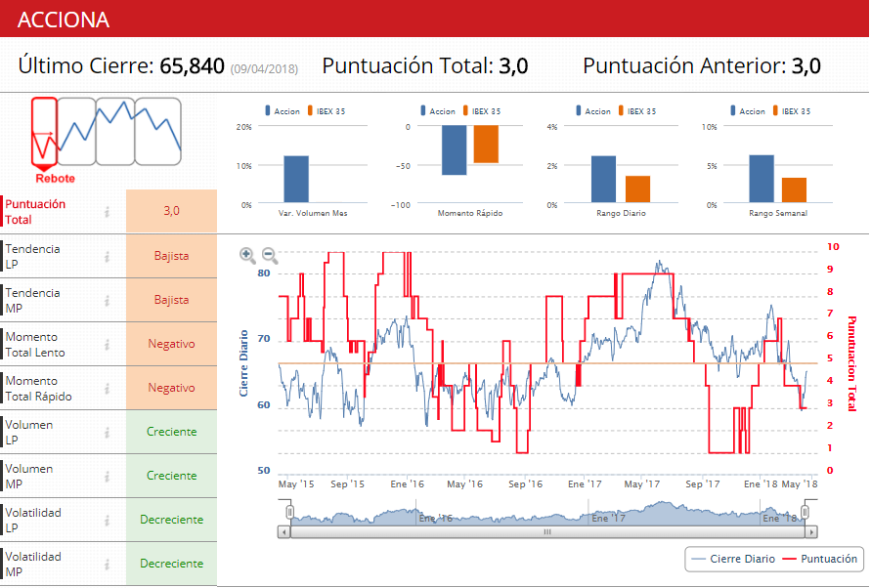The width and height of the screenshot is (871, 588).
Task: Select the right range handle in navigator
Action: pos(806,512)
